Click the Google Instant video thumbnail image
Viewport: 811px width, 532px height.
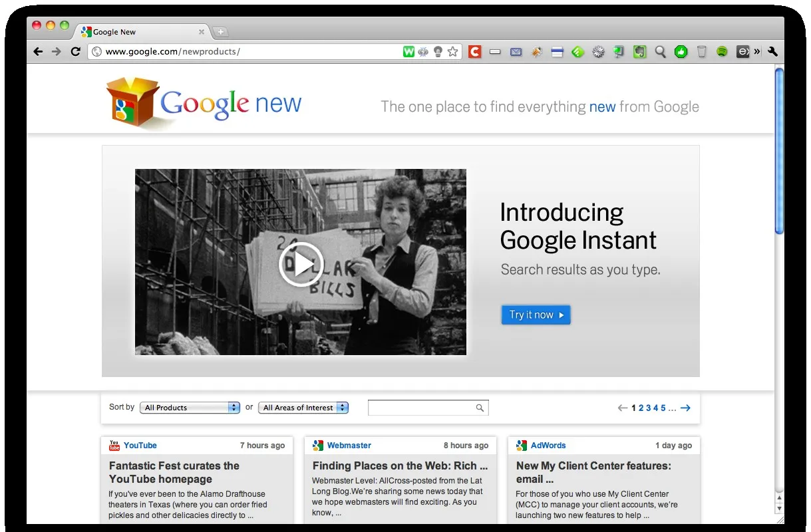(301, 262)
